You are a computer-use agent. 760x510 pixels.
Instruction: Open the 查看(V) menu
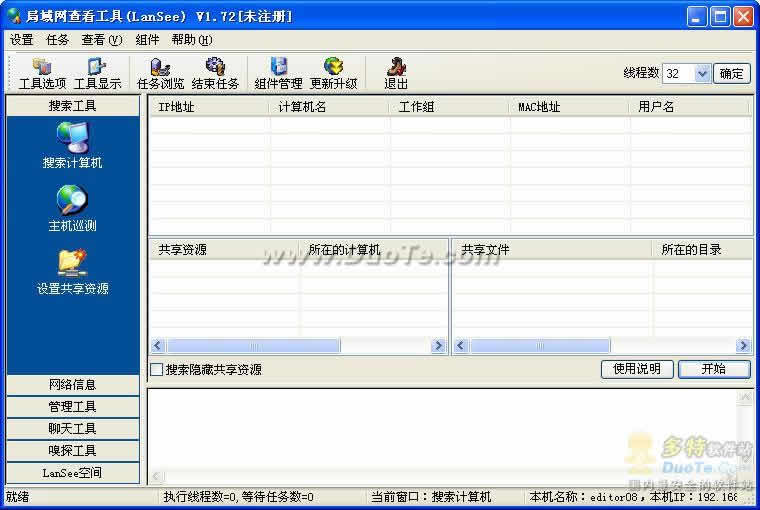tap(101, 40)
